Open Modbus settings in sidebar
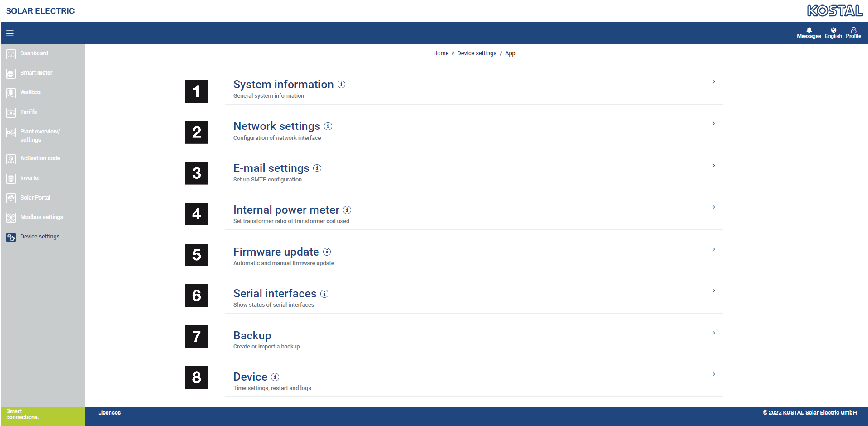The height and width of the screenshot is (426, 868). (41, 217)
